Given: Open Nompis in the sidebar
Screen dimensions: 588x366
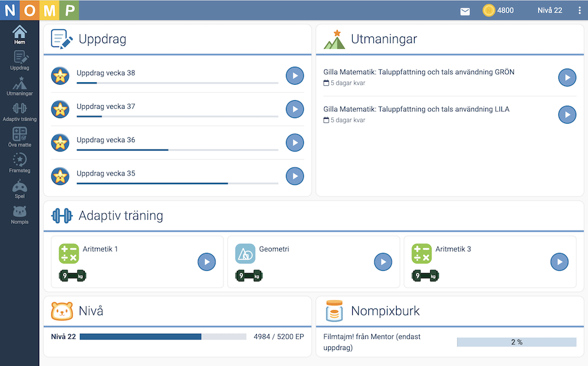Looking at the screenshot, I should pos(20,214).
